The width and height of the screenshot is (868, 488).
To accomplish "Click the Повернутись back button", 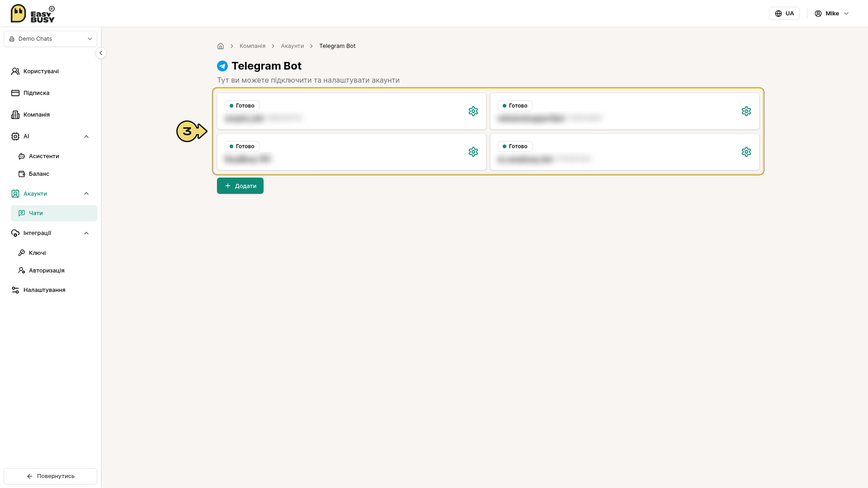I will (50, 476).
